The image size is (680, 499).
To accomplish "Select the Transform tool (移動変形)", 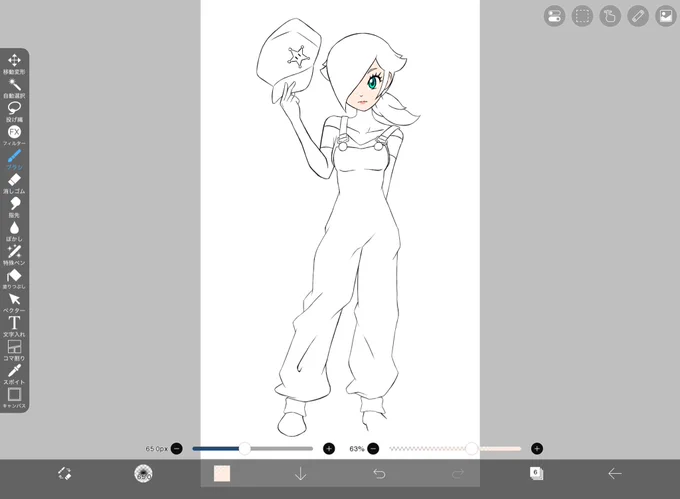I will [x=14, y=64].
